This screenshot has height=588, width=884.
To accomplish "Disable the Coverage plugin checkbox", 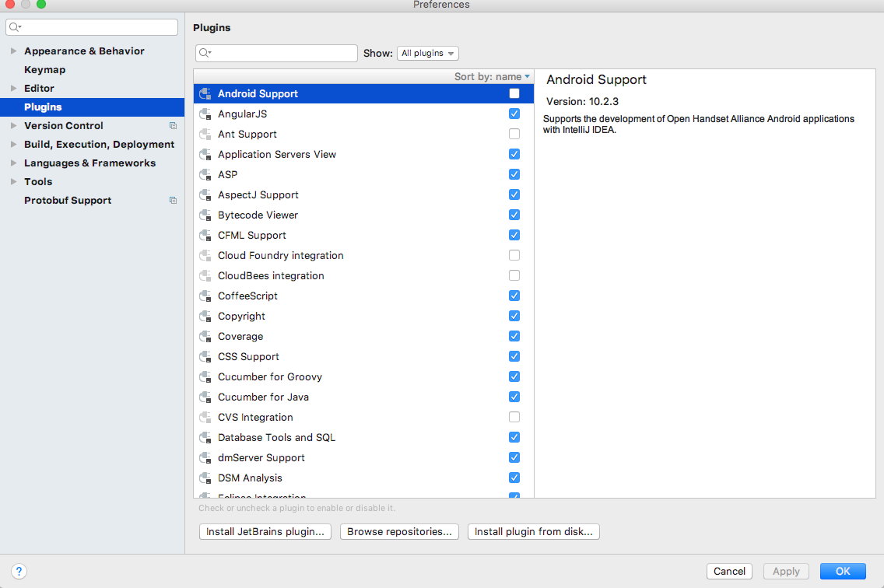I will pos(514,337).
